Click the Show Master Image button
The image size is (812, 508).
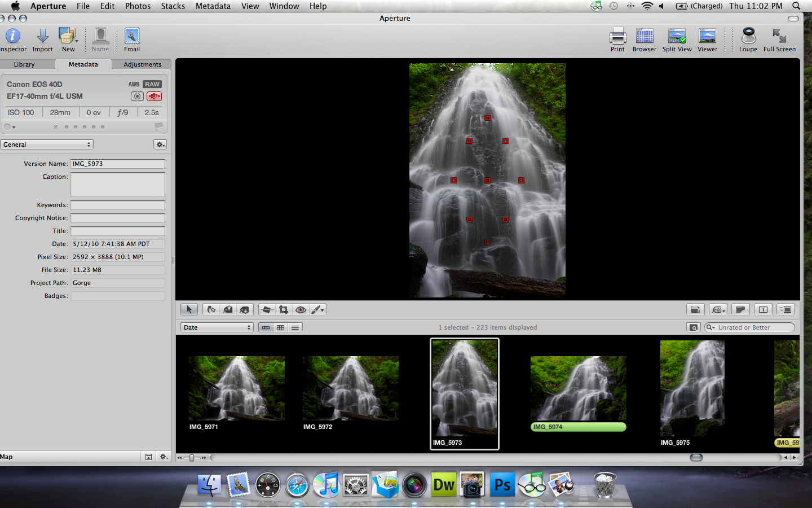[x=740, y=309]
